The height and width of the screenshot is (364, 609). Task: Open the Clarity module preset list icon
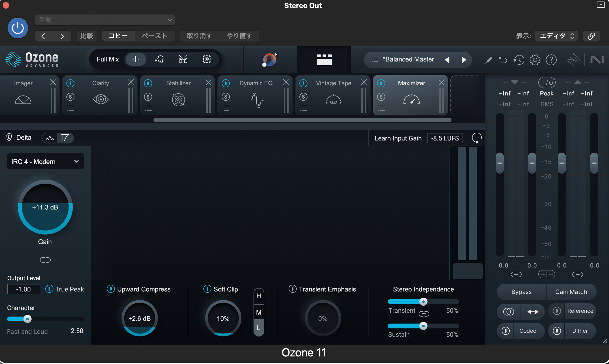coord(71,108)
